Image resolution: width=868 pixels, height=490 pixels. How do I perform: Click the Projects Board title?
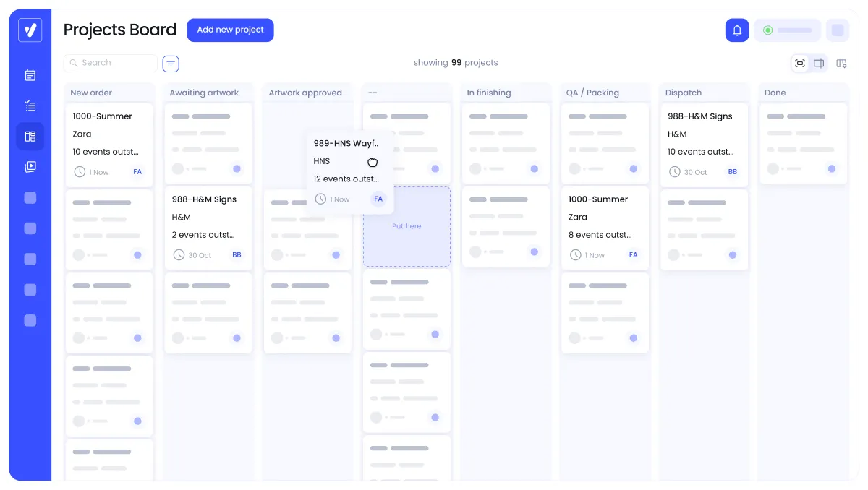(x=120, y=30)
